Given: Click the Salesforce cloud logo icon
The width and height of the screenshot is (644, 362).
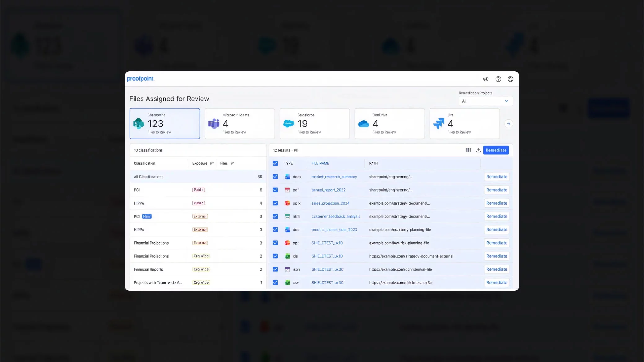Looking at the screenshot, I should point(289,124).
